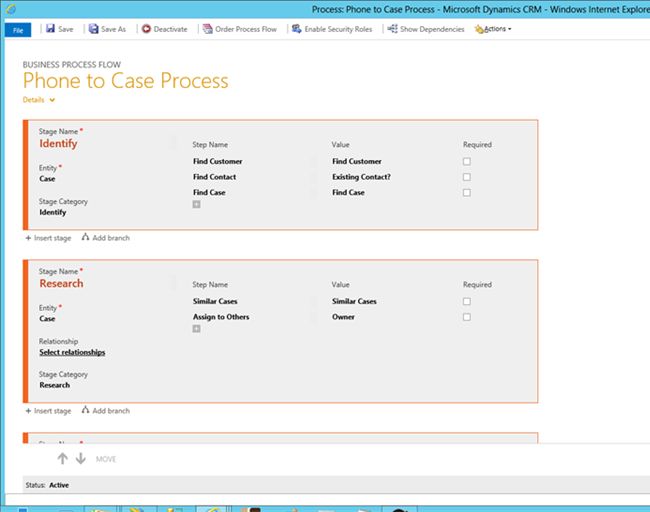Screen dimensions: 650x512
Task: Check Required for Assign to Others step
Action: tap(467, 317)
